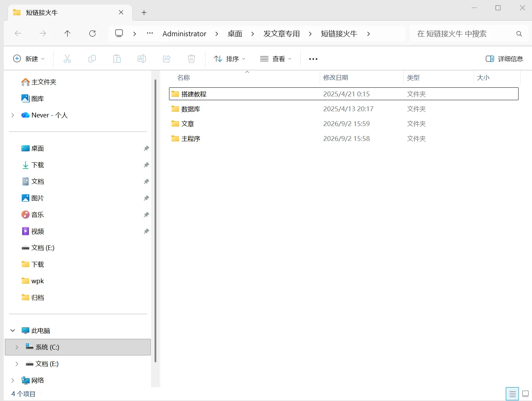Click the forward navigation arrow
532x401 pixels.
(43, 34)
